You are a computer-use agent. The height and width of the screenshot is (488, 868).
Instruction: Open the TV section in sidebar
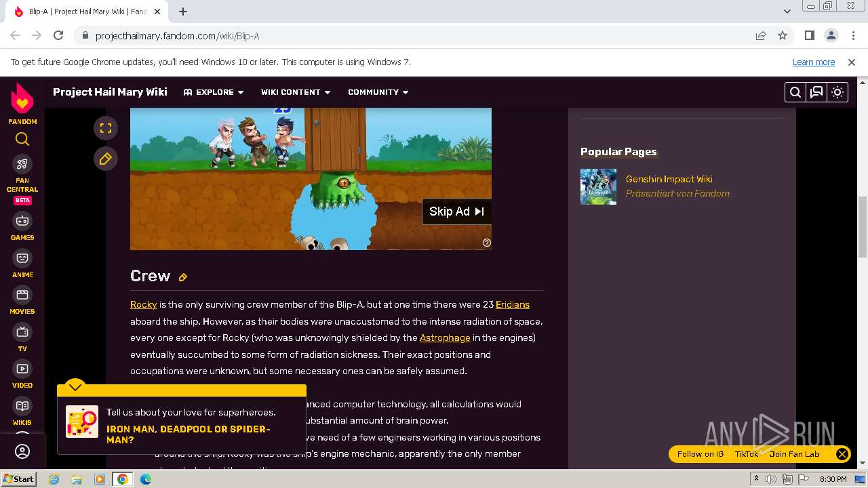click(x=22, y=338)
